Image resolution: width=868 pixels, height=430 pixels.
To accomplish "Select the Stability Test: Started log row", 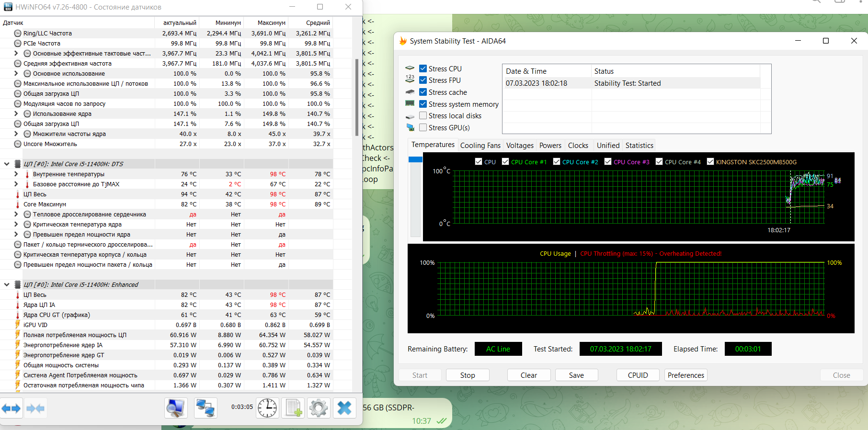I will pos(631,83).
